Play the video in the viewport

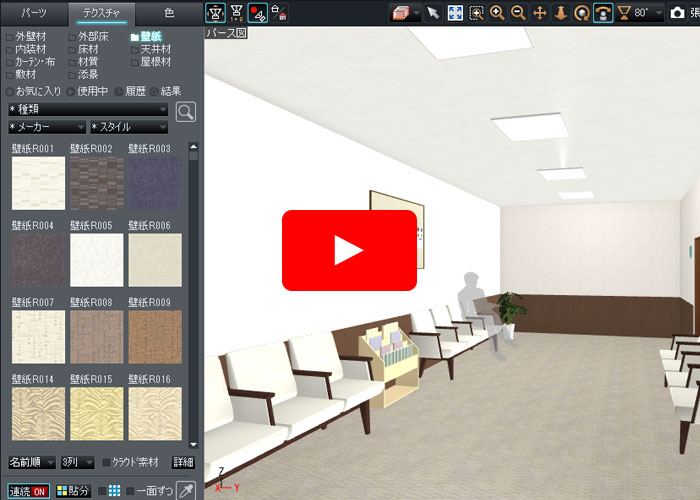tap(349, 250)
